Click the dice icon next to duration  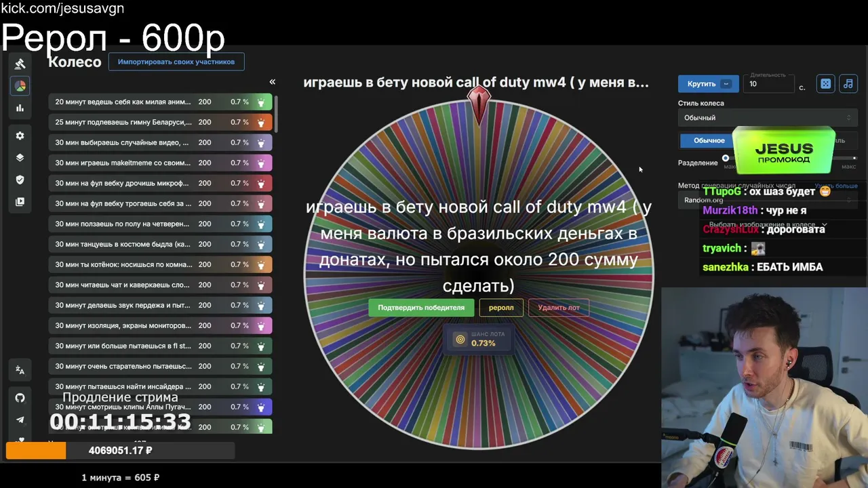click(x=825, y=83)
